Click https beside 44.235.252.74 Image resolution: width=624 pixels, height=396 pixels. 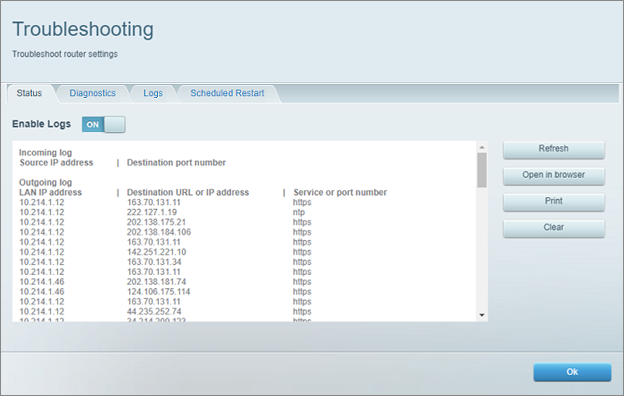pyautogui.click(x=302, y=312)
